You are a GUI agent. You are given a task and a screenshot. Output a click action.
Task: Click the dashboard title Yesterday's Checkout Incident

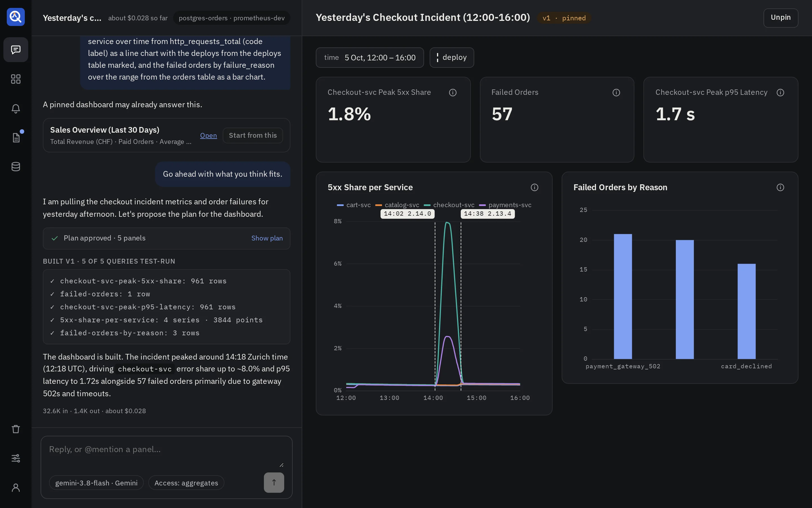[x=423, y=17]
